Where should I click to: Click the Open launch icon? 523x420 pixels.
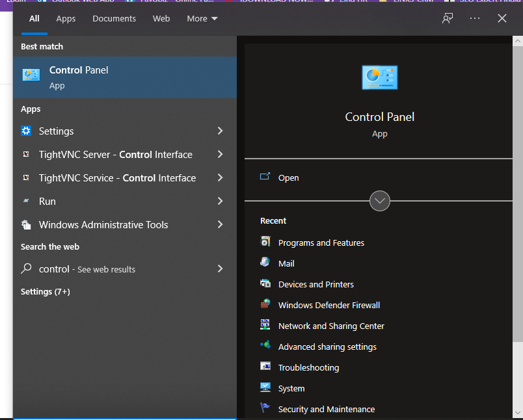click(265, 176)
